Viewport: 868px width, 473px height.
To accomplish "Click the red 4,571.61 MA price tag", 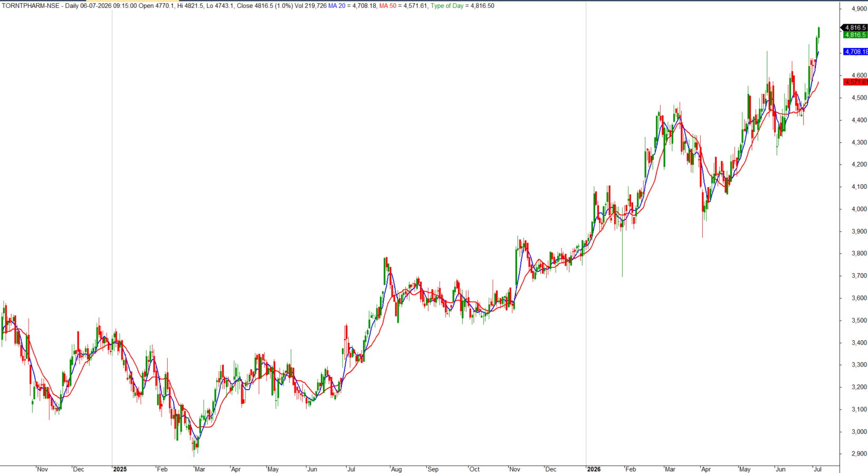I will (855, 82).
